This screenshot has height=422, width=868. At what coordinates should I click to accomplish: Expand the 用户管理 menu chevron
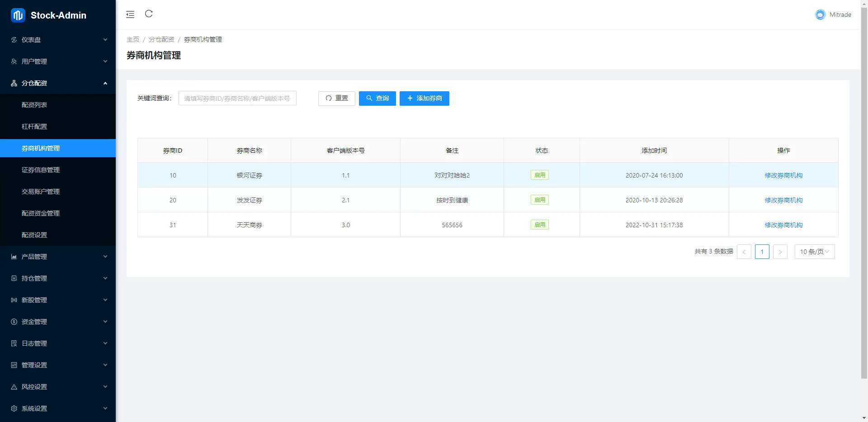coord(105,61)
